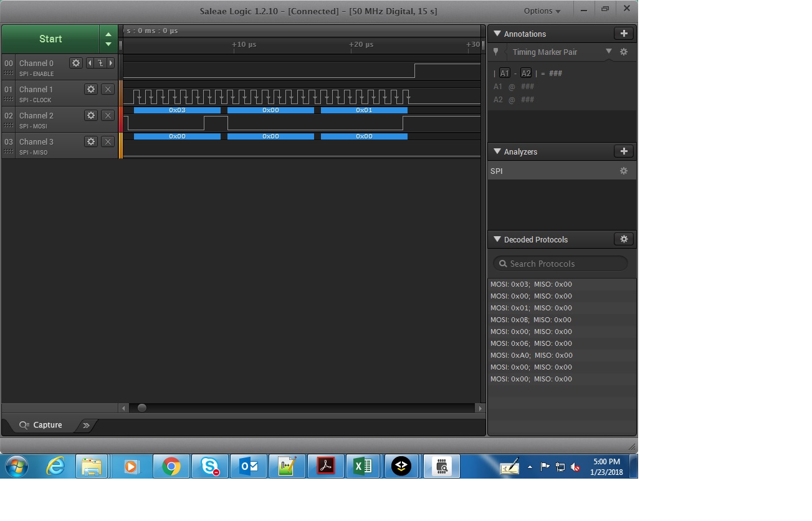This screenshot has width=812, height=521.
Task: Select decoded row MOSI: 0x01; MISO: 0x00
Action: coord(561,308)
